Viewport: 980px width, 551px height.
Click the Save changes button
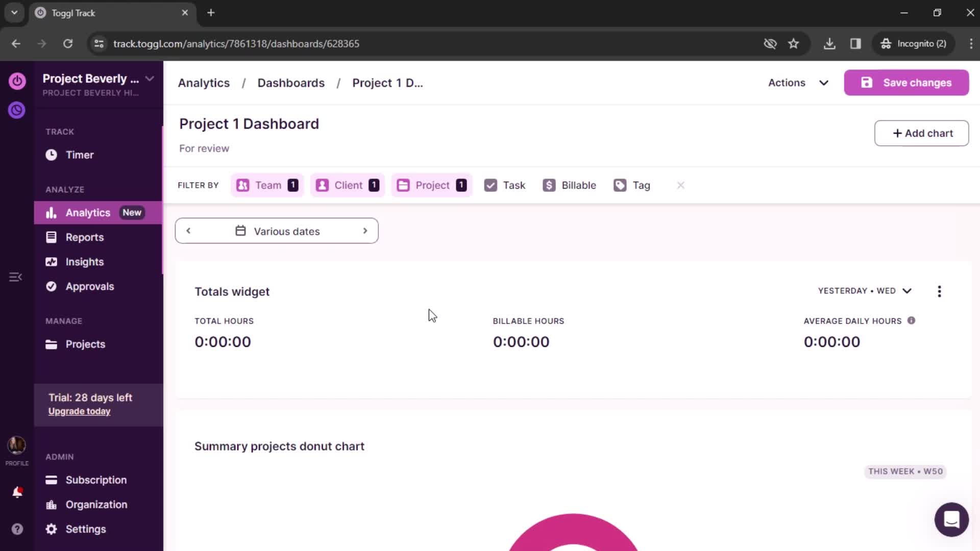click(x=908, y=83)
